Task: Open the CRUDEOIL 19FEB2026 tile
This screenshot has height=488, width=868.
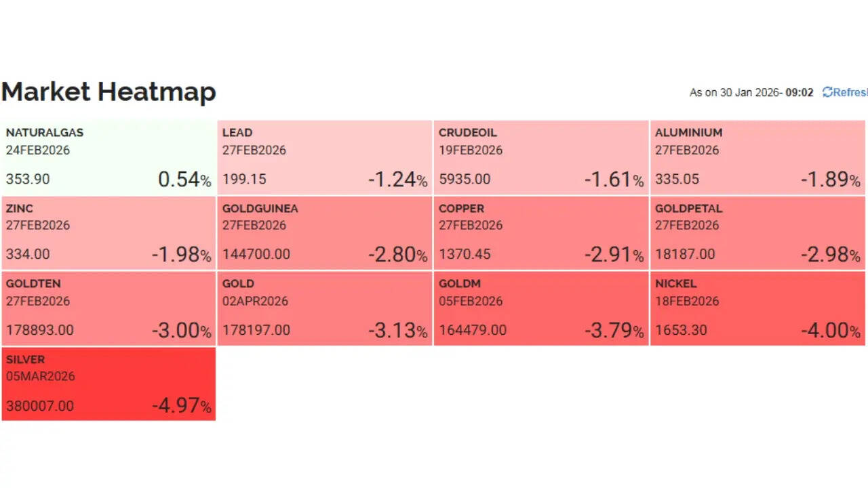Action: coord(540,157)
